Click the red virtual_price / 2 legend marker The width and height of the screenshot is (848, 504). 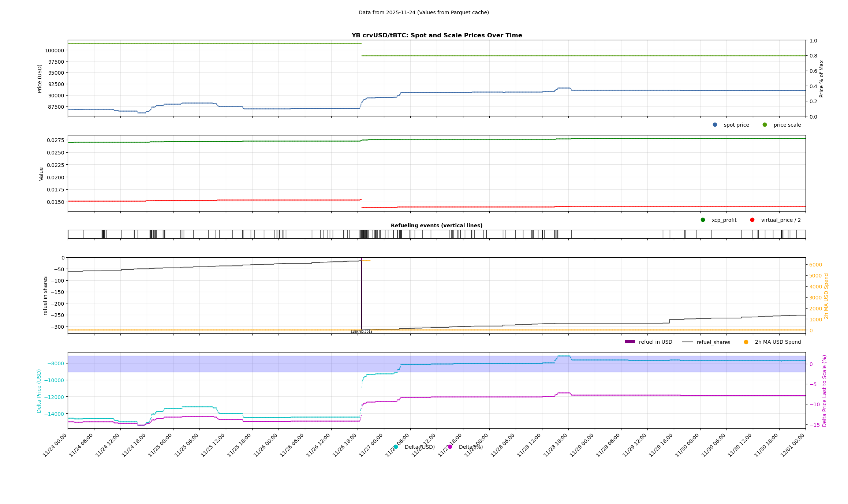(x=752, y=220)
